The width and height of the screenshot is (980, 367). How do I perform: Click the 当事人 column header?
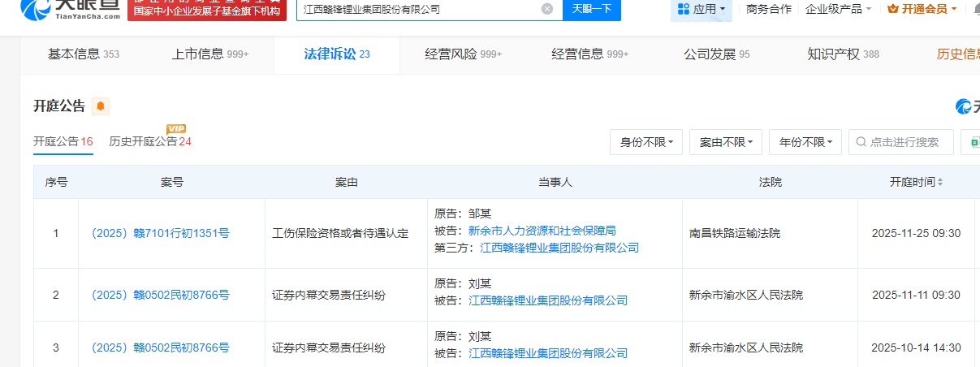click(x=555, y=183)
